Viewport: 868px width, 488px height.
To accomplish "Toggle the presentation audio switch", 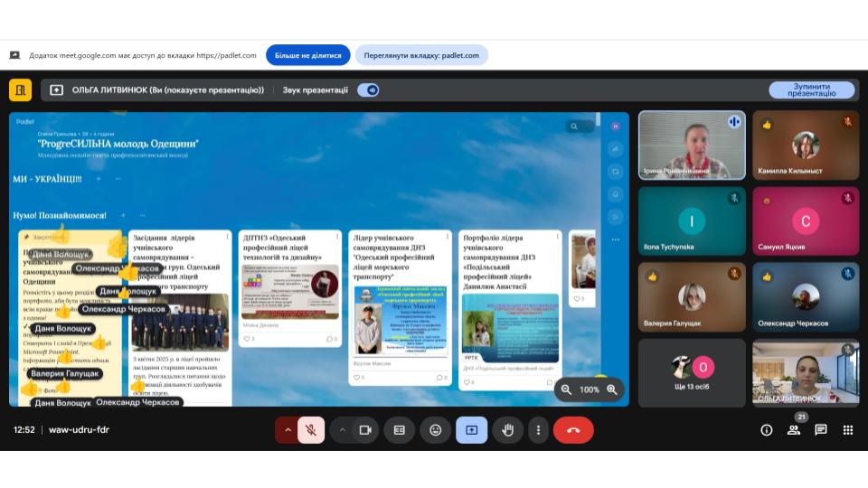I will (x=368, y=90).
